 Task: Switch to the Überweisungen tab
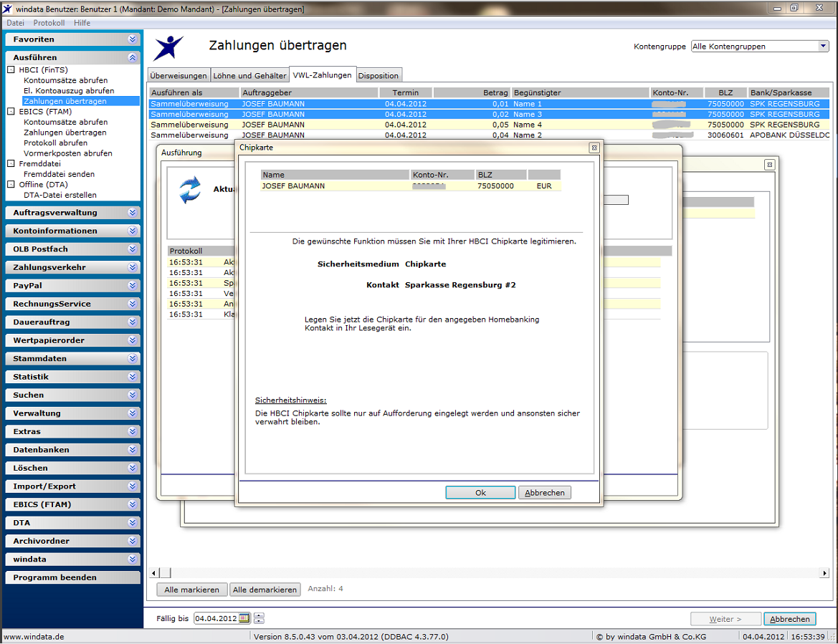pyautogui.click(x=178, y=76)
